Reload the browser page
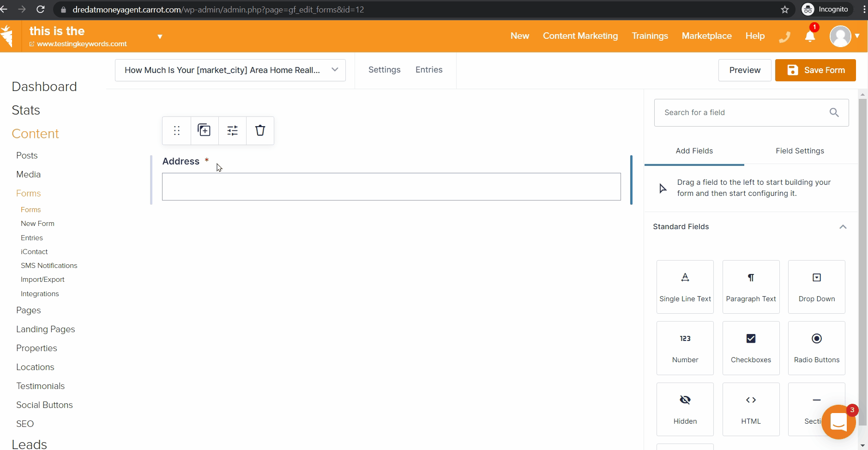Image resolution: width=868 pixels, height=450 pixels. point(41,9)
